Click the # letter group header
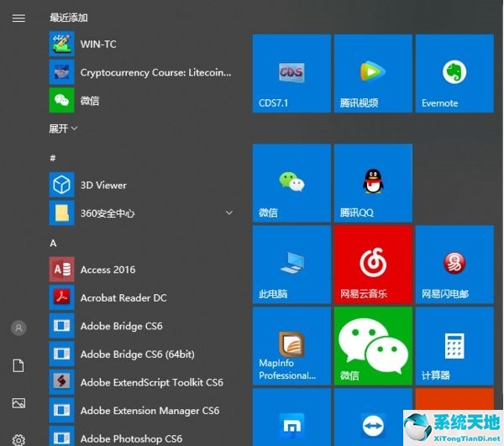Screen dimensions: 504x446 pyautogui.click(x=53, y=158)
